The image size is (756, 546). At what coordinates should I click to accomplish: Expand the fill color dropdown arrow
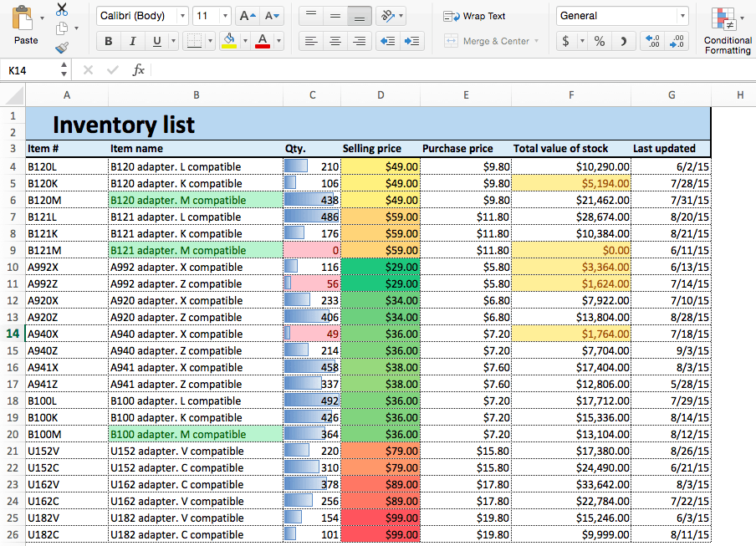246,41
